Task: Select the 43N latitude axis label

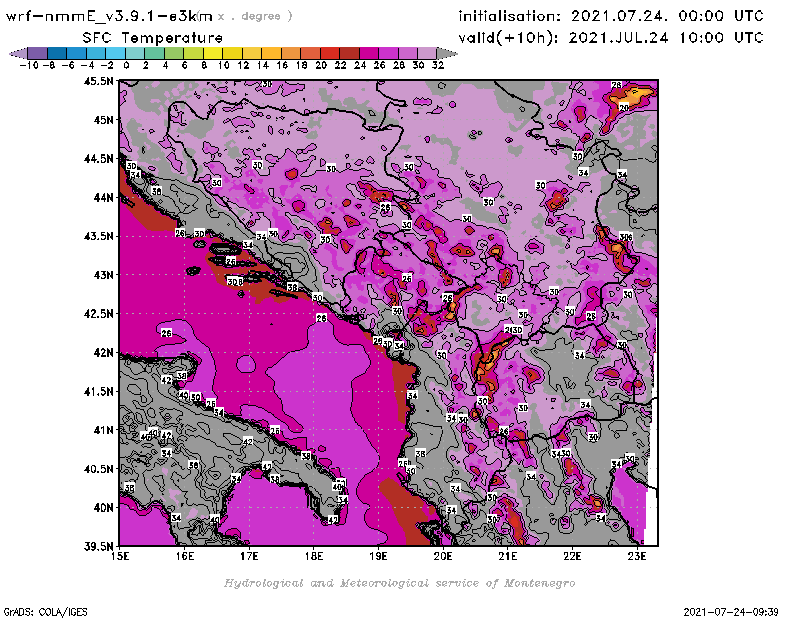Action: coord(104,275)
